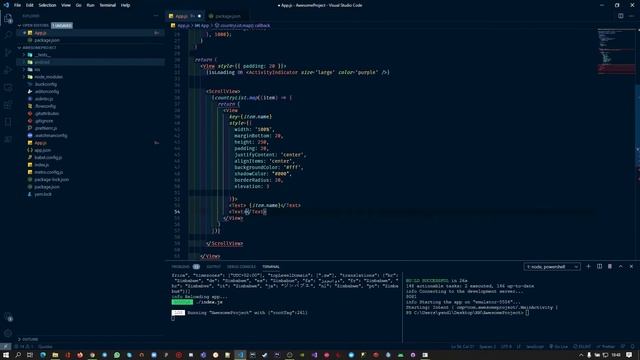Open WhatsApp from the taskbar
This screenshot has width=640, height=360.
pos(117,355)
